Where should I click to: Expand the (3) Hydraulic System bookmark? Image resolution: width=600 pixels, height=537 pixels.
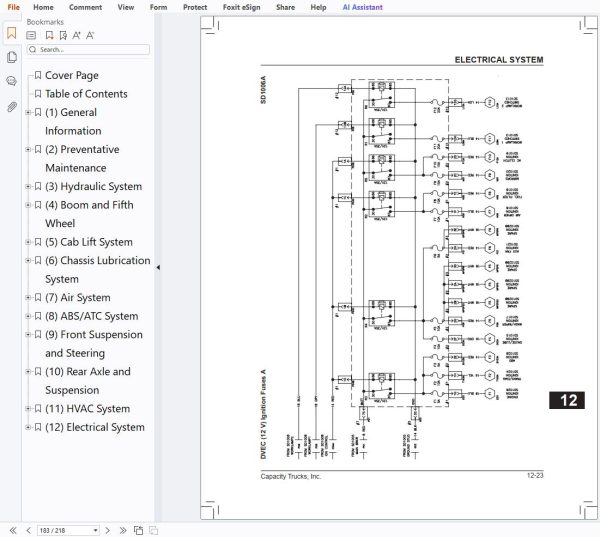[28, 186]
